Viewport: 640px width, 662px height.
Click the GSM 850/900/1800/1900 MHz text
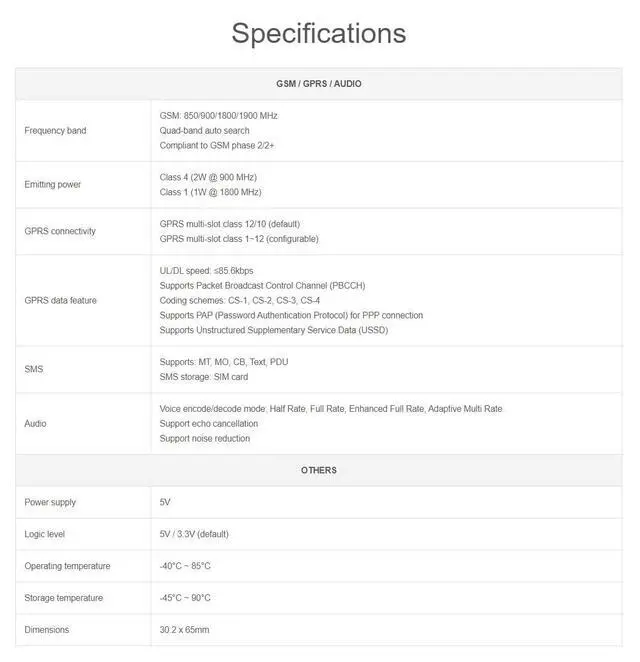219,116
